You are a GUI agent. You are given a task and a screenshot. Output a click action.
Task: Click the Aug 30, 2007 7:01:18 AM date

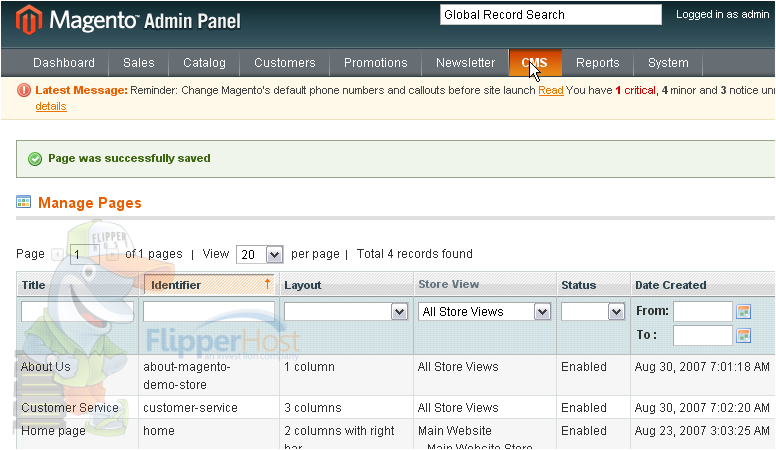tap(702, 367)
